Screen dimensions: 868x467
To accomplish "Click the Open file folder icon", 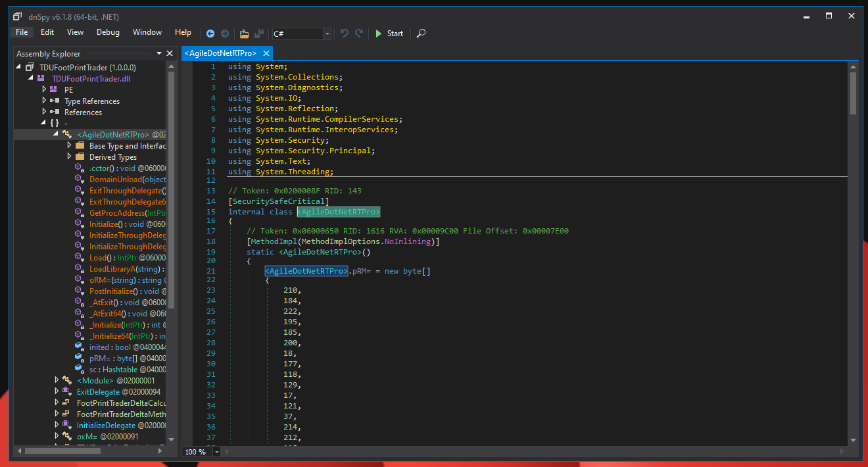I will click(x=245, y=34).
